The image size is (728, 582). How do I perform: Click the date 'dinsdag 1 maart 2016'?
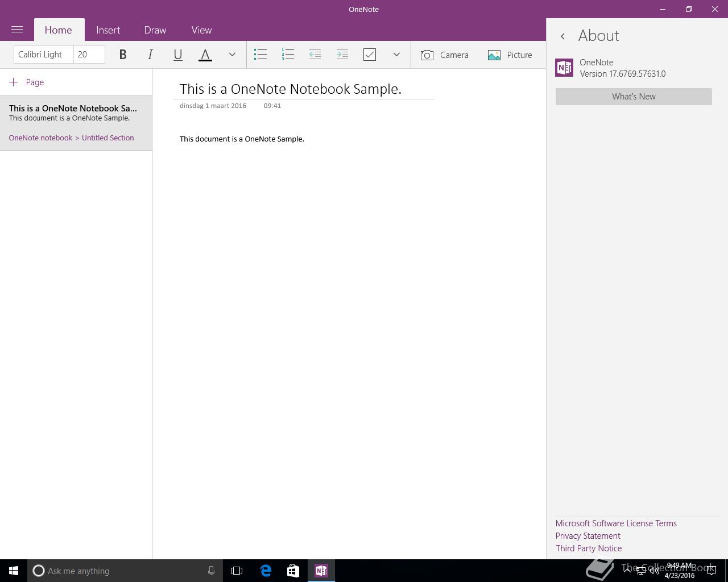click(x=213, y=106)
